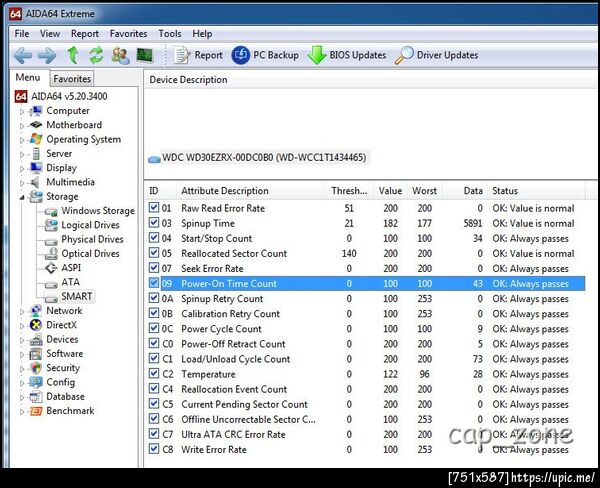Select the Menu sidebar tab
Screen dimensions: 600x488
(28, 77)
